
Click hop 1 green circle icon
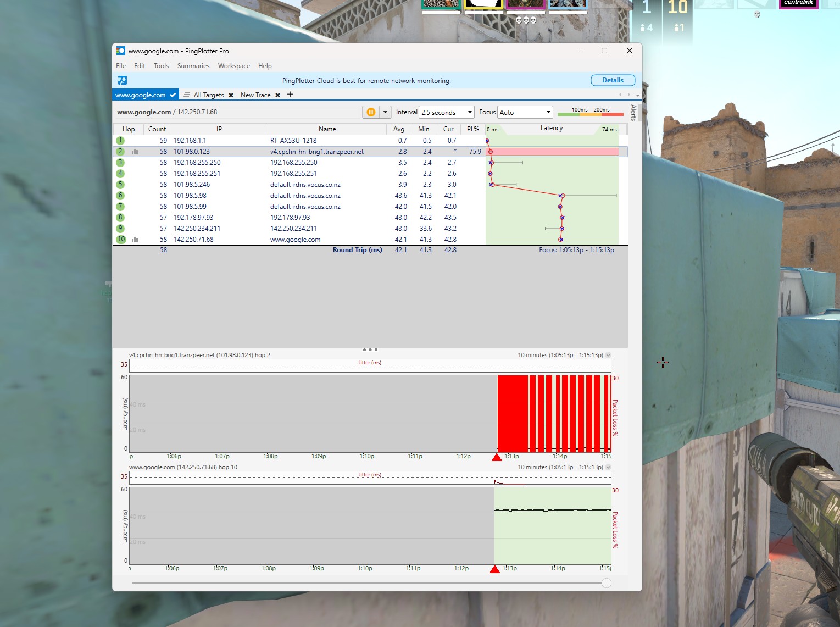click(120, 141)
